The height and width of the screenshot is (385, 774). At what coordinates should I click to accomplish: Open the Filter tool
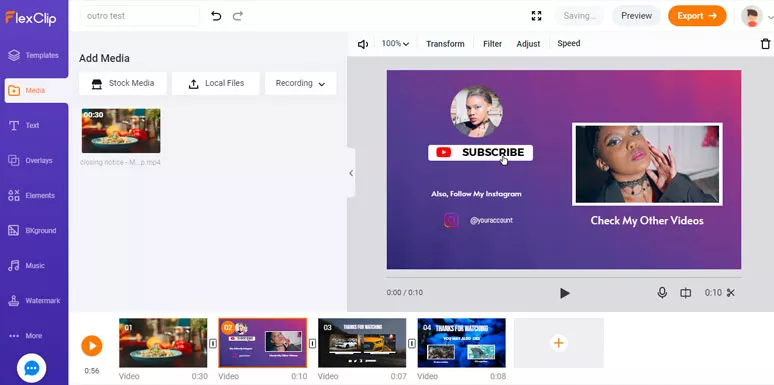click(x=492, y=44)
